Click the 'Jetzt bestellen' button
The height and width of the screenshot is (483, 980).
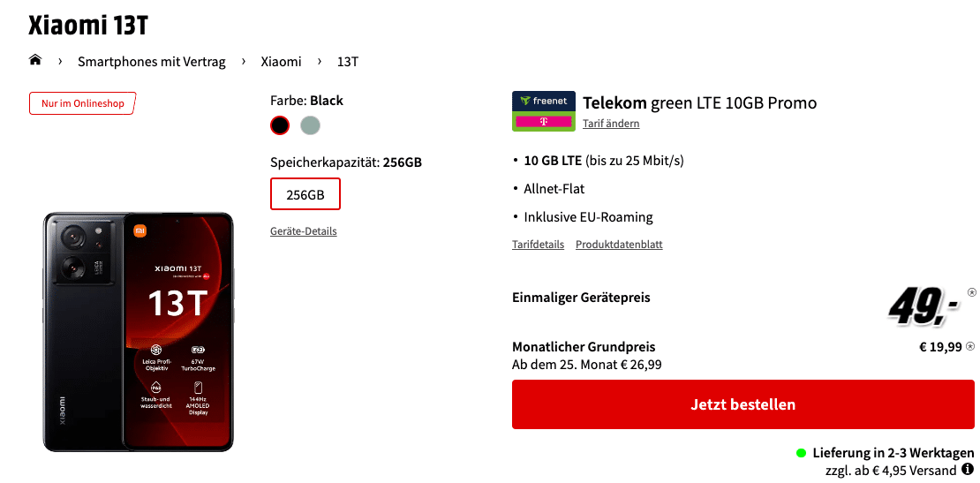click(743, 404)
